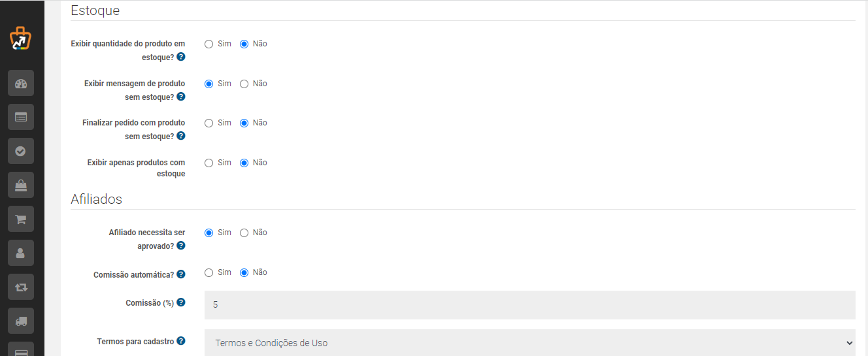Select Sim for Finalizar pedido com produto sem estoque

coord(209,123)
